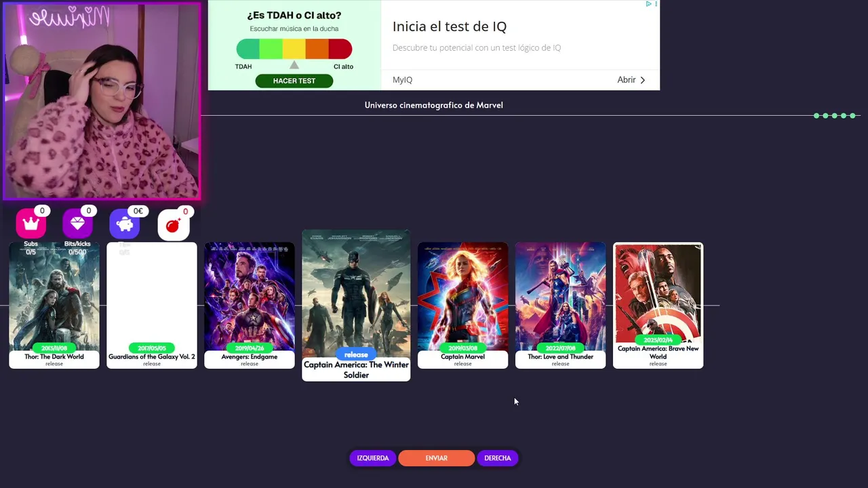This screenshot has width=868, height=488.
Task: Click the purple diamond Bits/kicks icon
Action: pos(77,224)
